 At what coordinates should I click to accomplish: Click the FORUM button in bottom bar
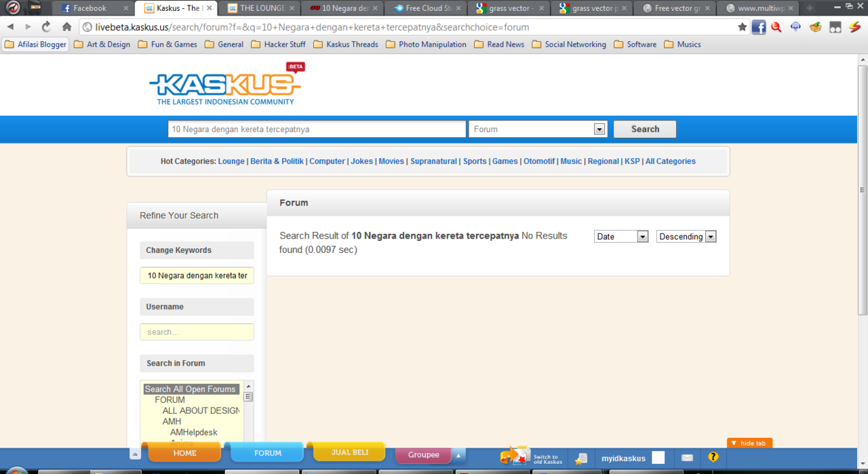click(x=268, y=452)
